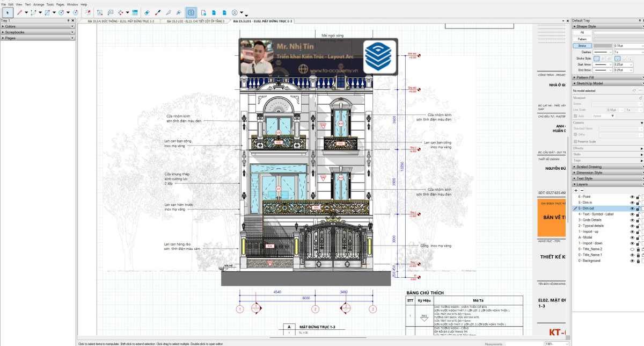Open Start Arrow style dropdown
The image size is (644, 346).
[603, 64]
